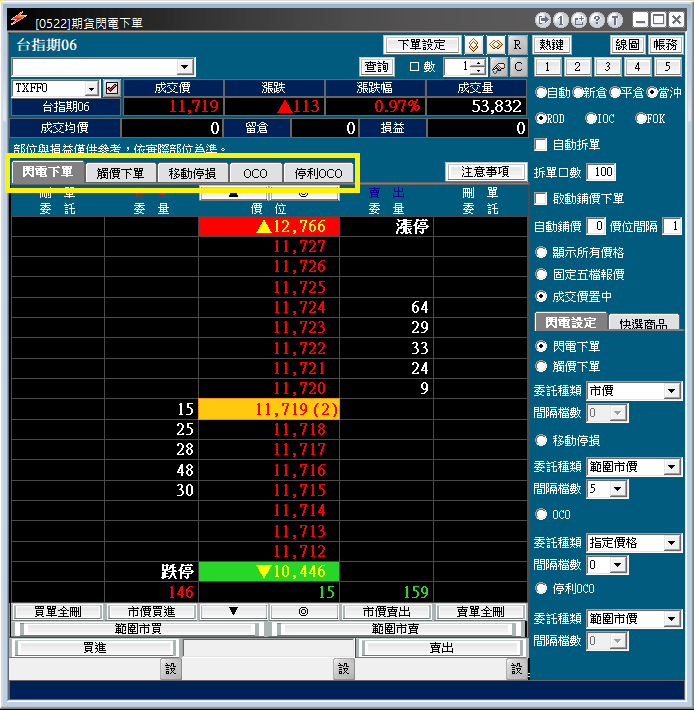Screen dimensions: 694x710
Task: Increase the 口數 quantity stepper
Action: [x=479, y=63]
